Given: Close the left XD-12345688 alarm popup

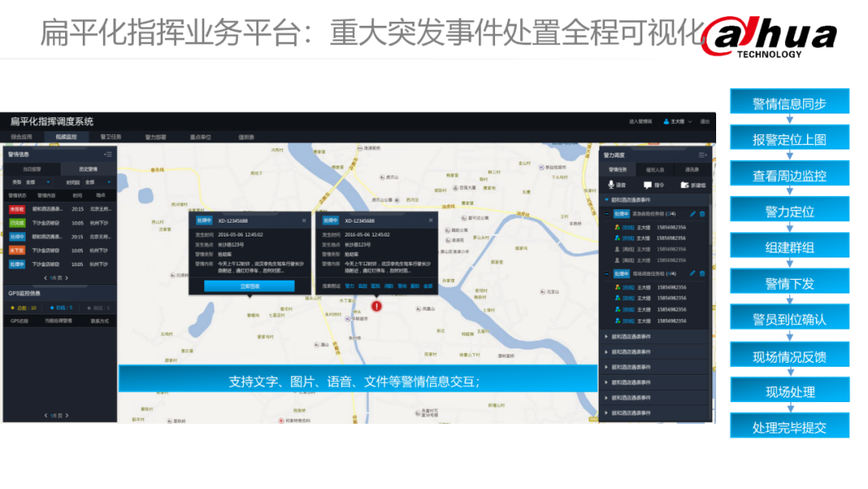Looking at the screenshot, I should (304, 220).
